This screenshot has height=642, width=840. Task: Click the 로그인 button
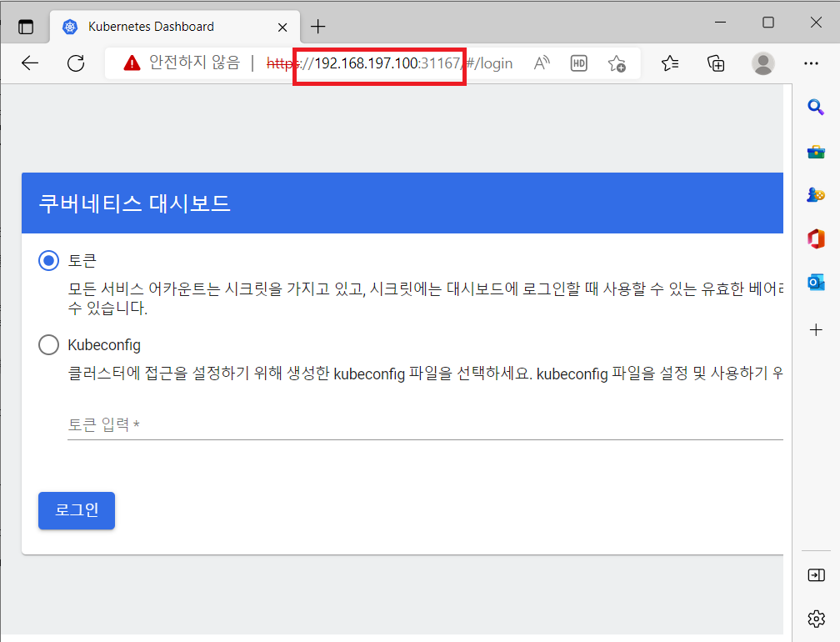coord(77,510)
